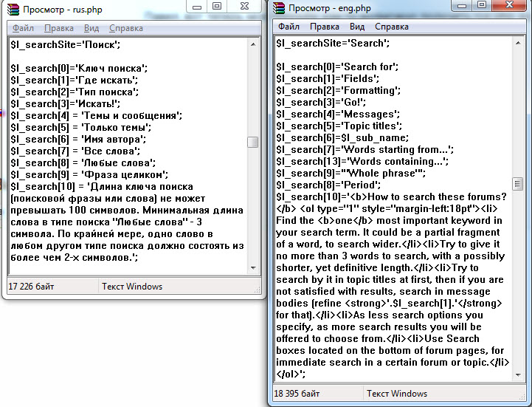Click the line $l_search[8]='Period';
The height and width of the screenshot is (407, 532).
click(328, 185)
